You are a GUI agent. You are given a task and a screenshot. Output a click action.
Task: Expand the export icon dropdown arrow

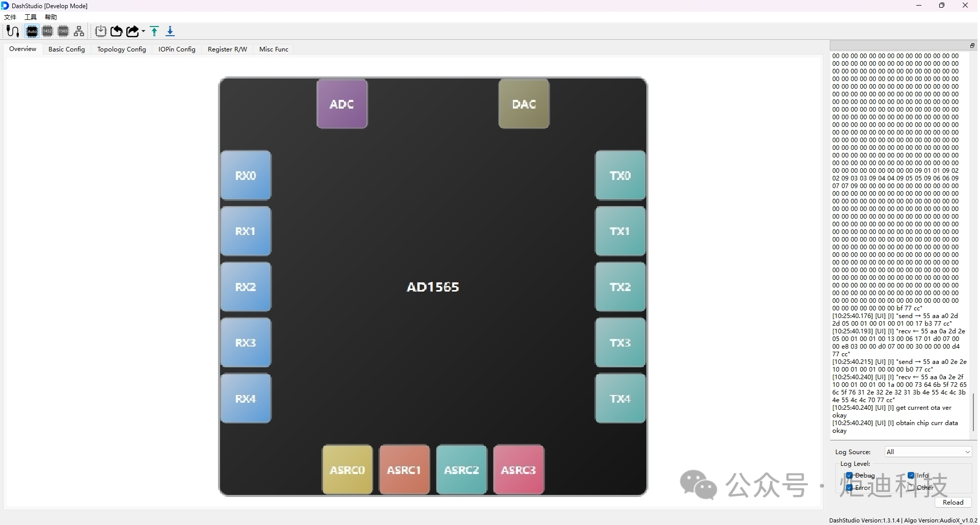tap(144, 32)
